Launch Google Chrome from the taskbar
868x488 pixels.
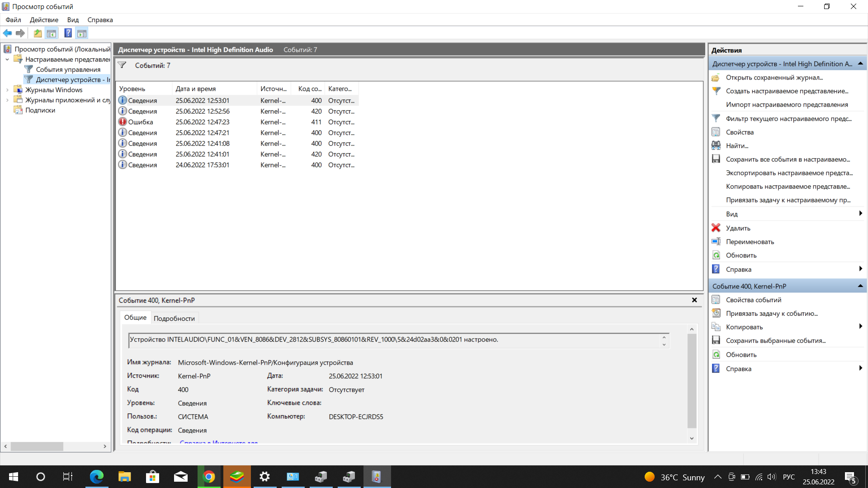pos(209,476)
